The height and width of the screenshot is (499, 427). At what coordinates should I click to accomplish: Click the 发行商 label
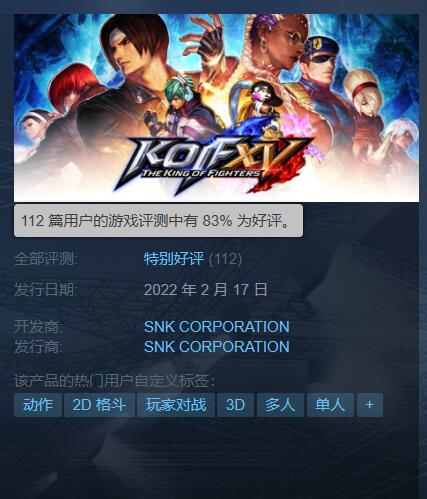point(38,347)
